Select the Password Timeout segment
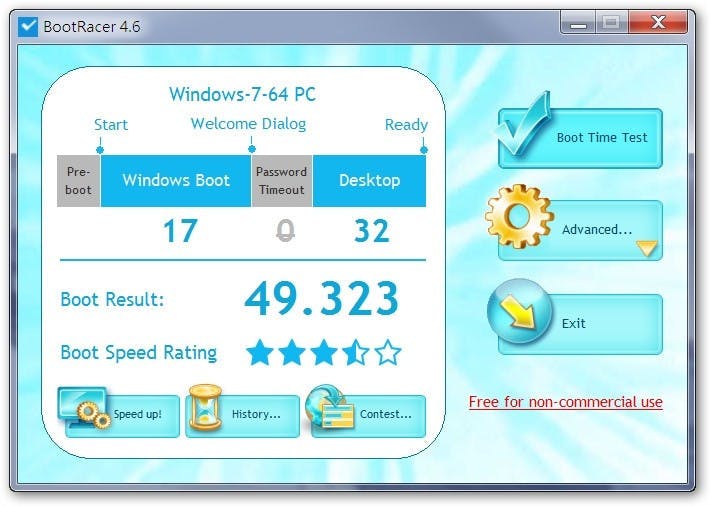This screenshot has width=710, height=506. coord(282,181)
